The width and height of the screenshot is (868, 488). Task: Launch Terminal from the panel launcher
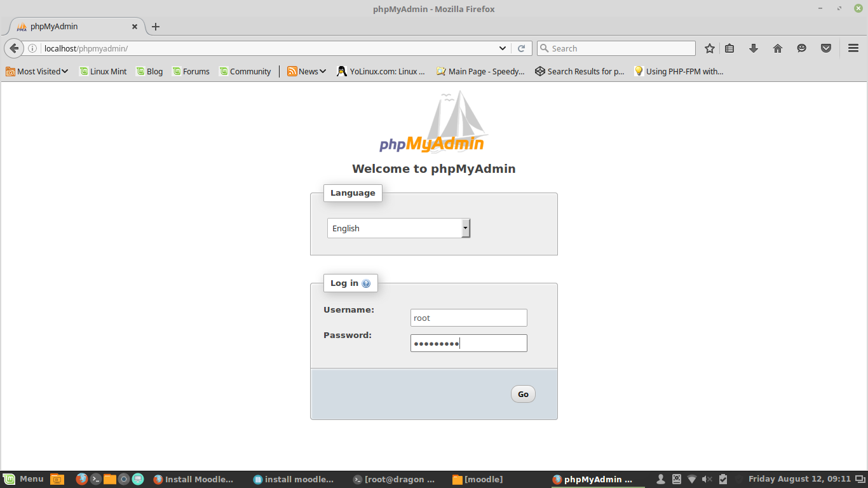tap(96, 479)
